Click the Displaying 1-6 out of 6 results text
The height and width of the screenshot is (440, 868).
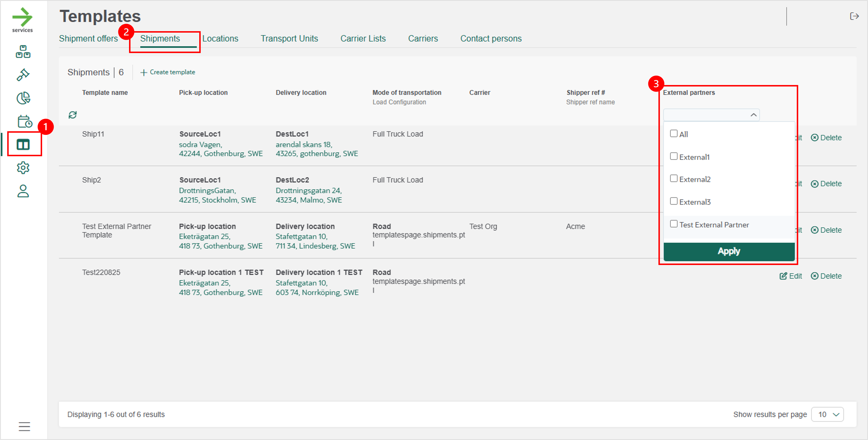116,414
